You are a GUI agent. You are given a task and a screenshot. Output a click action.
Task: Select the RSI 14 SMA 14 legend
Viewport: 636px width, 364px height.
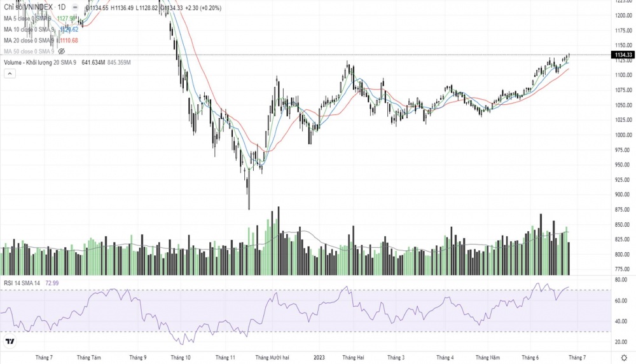tap(22, 282)
